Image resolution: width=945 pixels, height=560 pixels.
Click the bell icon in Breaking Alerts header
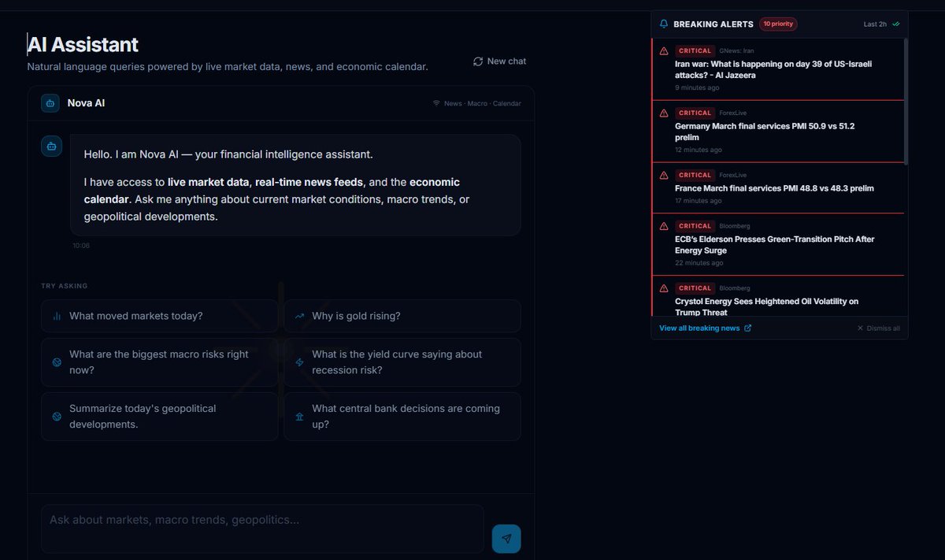(664, 24)
